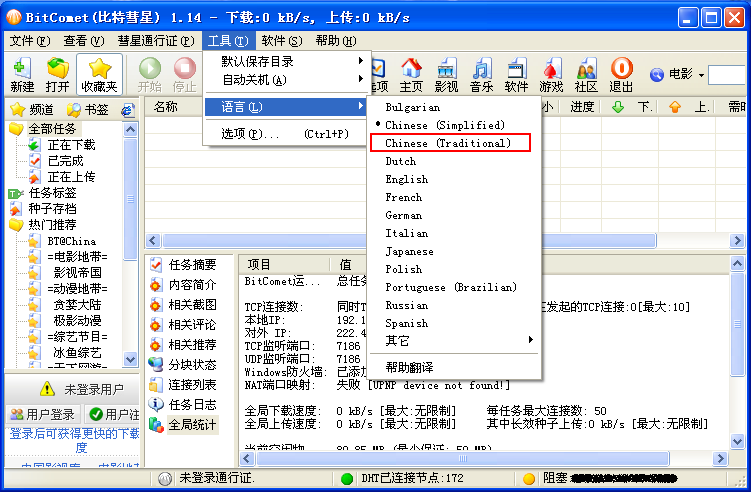Click the 用户注册 button
This screenshot has width=751, height=492.
tap(114, 414)
